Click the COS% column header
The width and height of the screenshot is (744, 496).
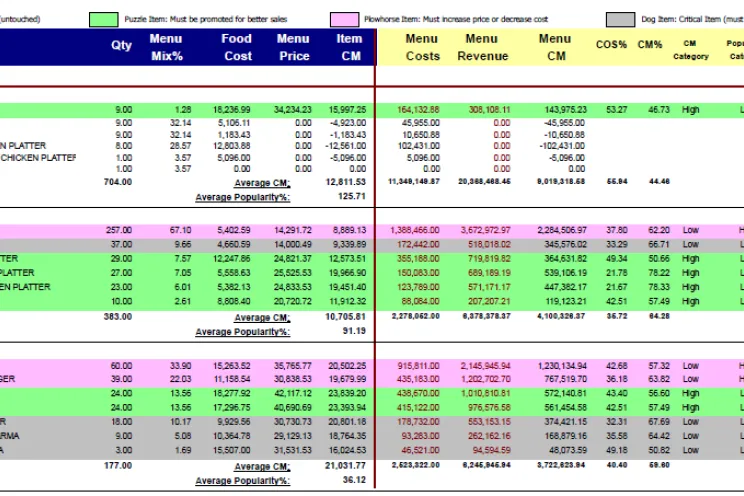[611, 45]
